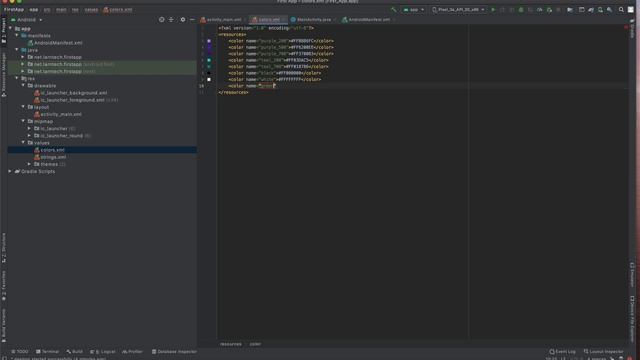Click the Make Project hammer icon
The image size is (640, 360).
(393, 9)
